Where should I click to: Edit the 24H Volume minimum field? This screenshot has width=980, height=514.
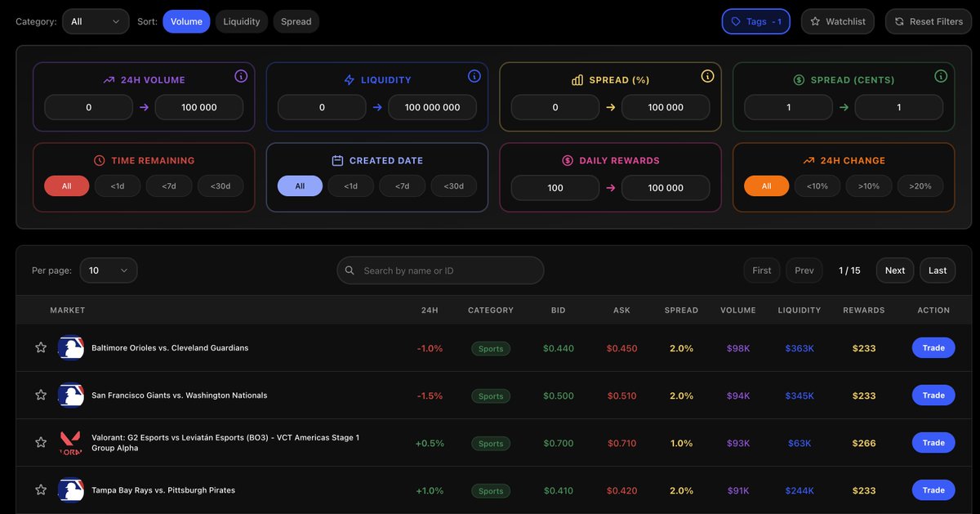[88, 107]
